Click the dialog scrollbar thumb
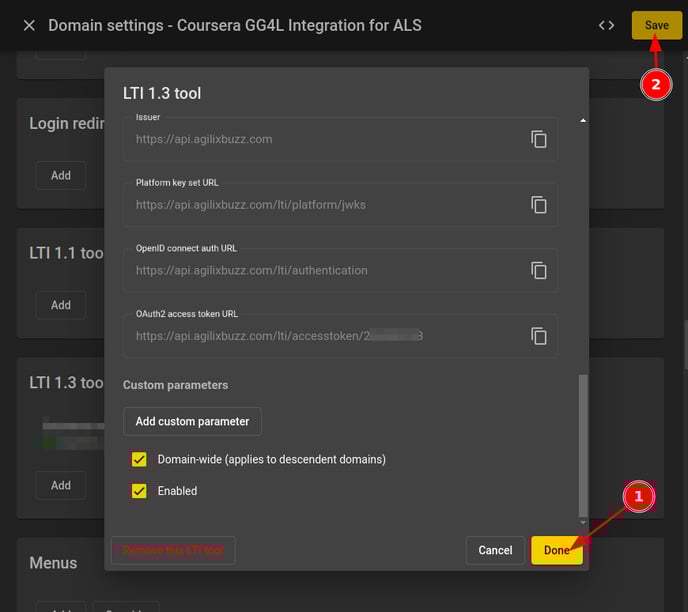 (x=583, y=446)
